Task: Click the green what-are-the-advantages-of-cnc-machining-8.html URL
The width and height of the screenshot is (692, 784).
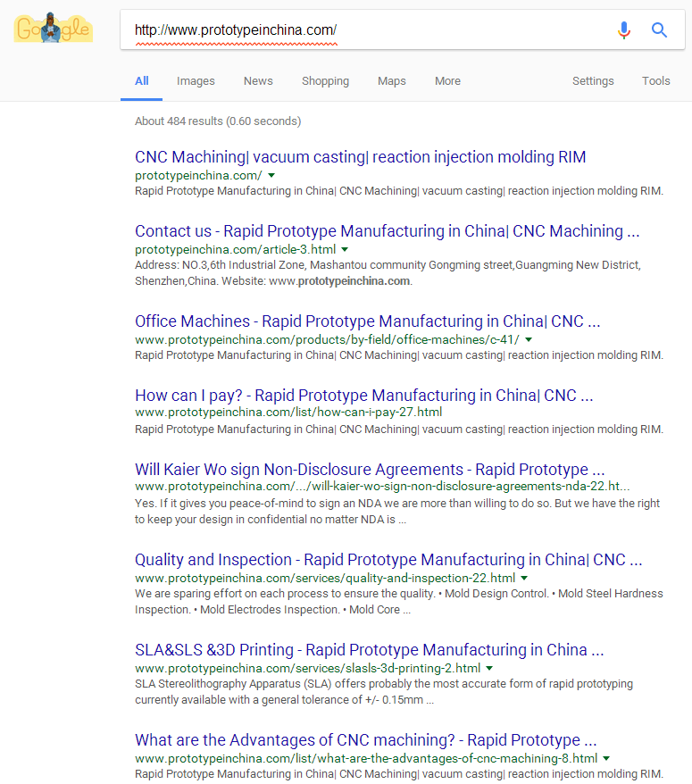Action: coord(366,758)
